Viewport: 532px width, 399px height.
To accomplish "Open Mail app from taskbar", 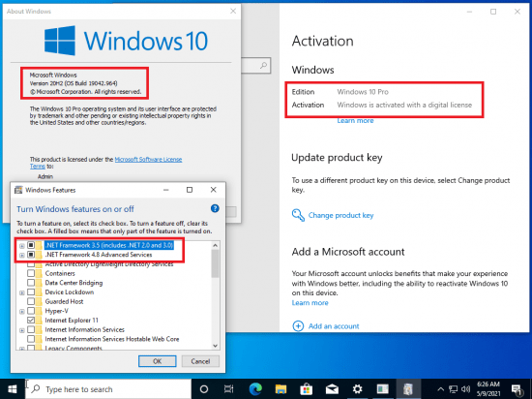I will [332, 389].
